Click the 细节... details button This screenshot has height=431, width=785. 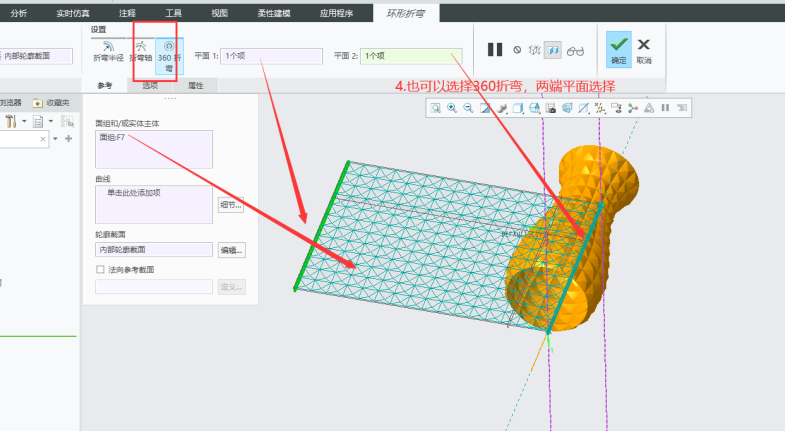(230, 205)
